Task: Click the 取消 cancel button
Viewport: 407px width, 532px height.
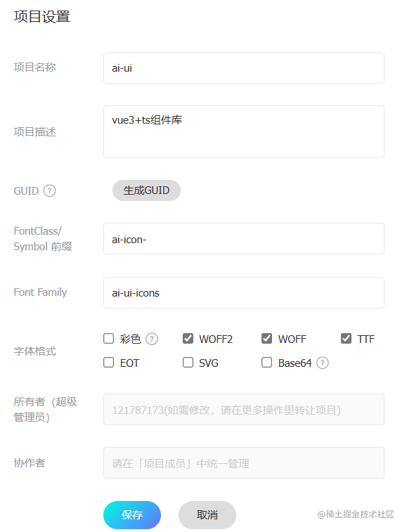Action: coord(207,514)
